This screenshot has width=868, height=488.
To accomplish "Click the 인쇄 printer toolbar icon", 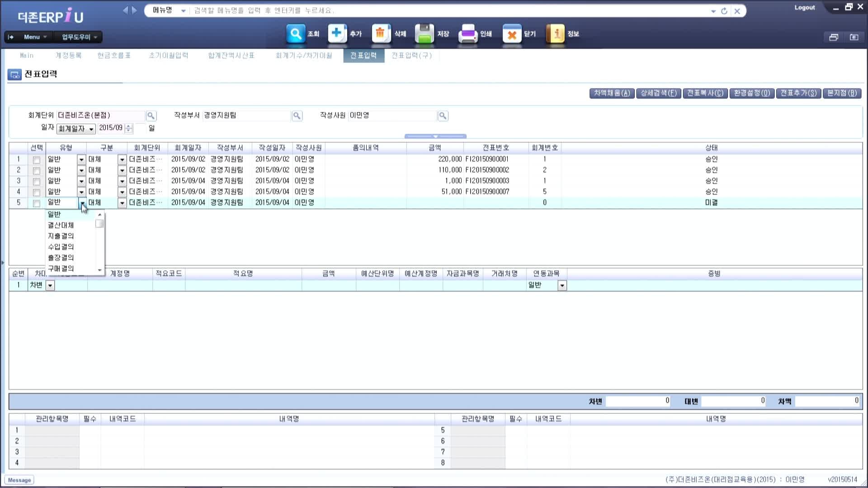I will [x=468, y=34].
